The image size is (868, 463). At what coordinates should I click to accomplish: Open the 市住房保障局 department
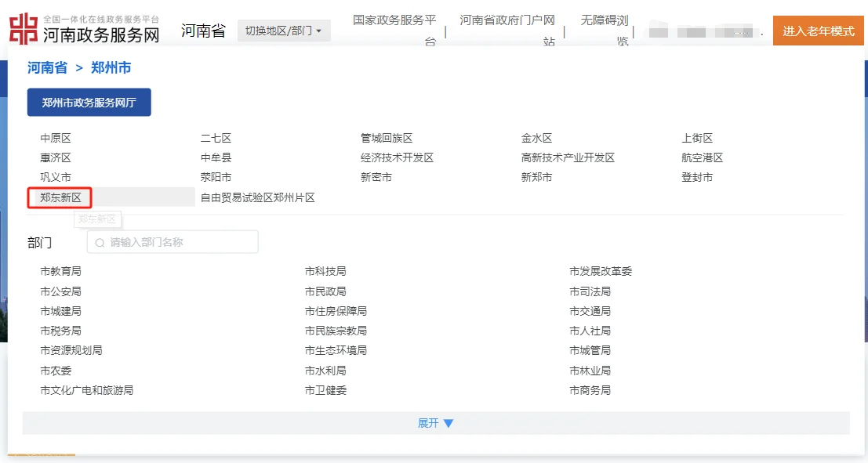pyautogui.click(x=336, y=312)
